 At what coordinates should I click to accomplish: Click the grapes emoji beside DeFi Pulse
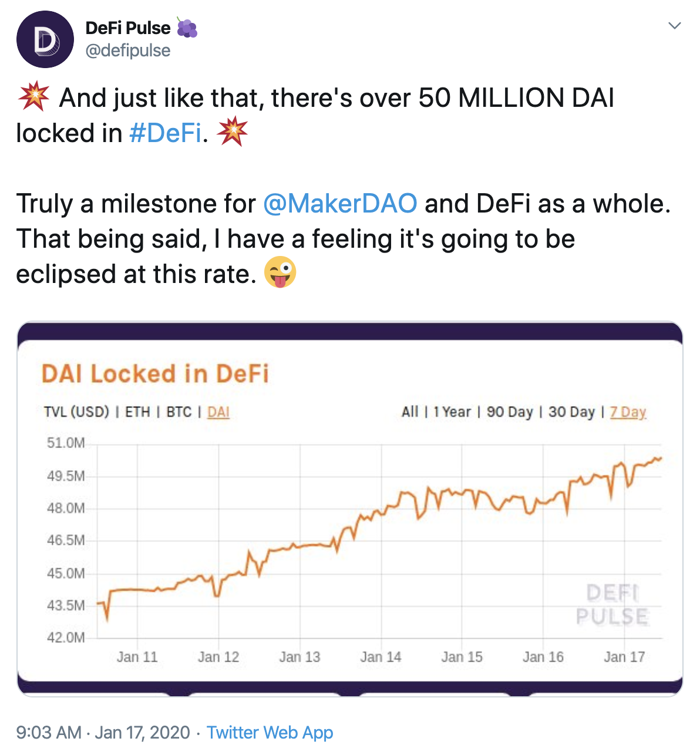[x=187, y=28]
